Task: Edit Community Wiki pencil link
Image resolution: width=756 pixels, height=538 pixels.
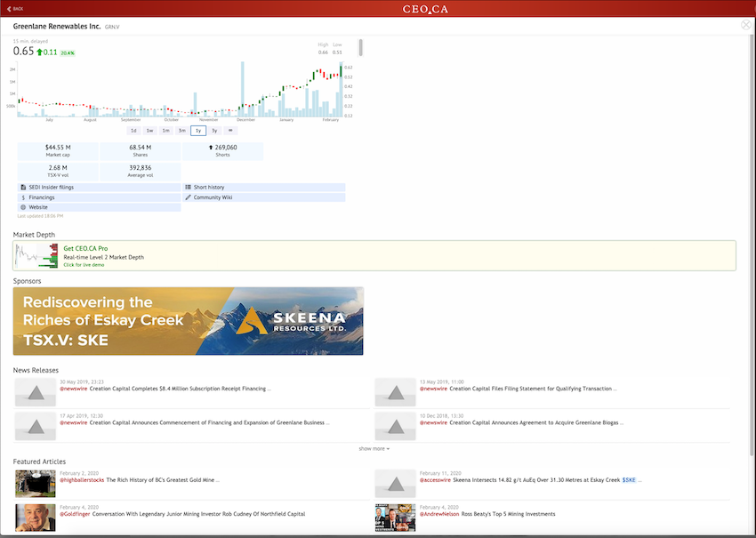Action: point(212,197)
